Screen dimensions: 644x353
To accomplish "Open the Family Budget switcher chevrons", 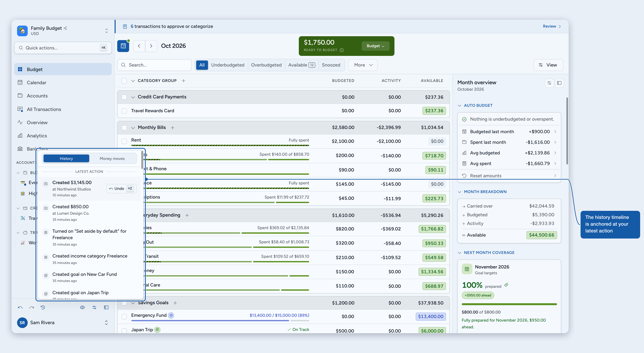I will 106,31.
